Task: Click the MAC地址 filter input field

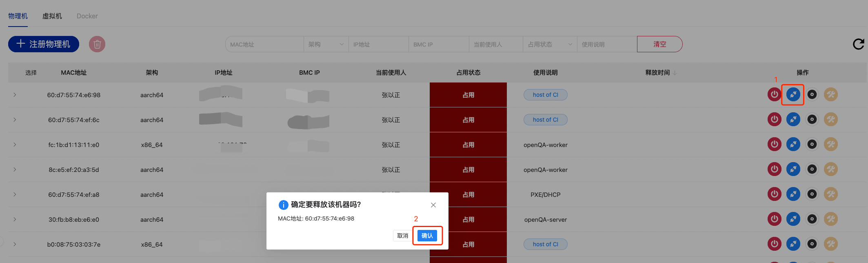Action: click(264, 44)
